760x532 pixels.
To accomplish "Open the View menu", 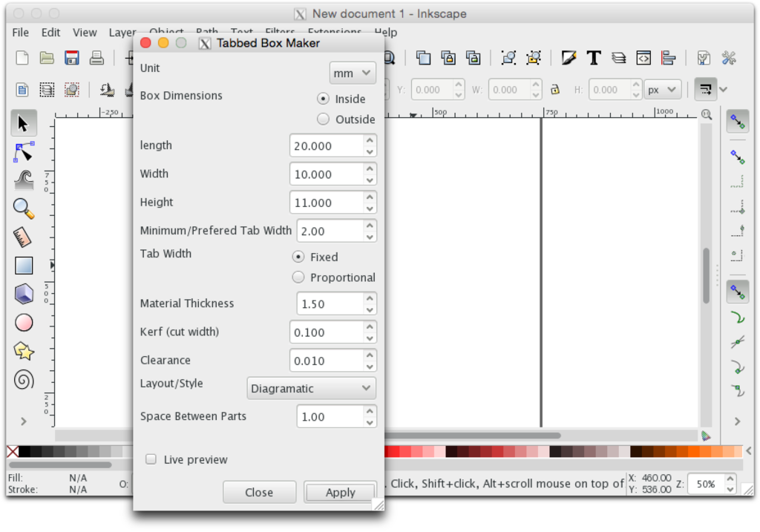I will (x=85, y=33).
